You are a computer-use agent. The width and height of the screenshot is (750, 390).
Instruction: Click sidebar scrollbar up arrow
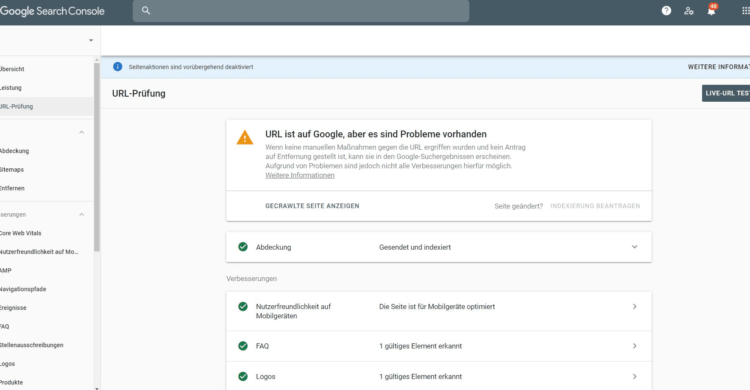tap(97, 60)
